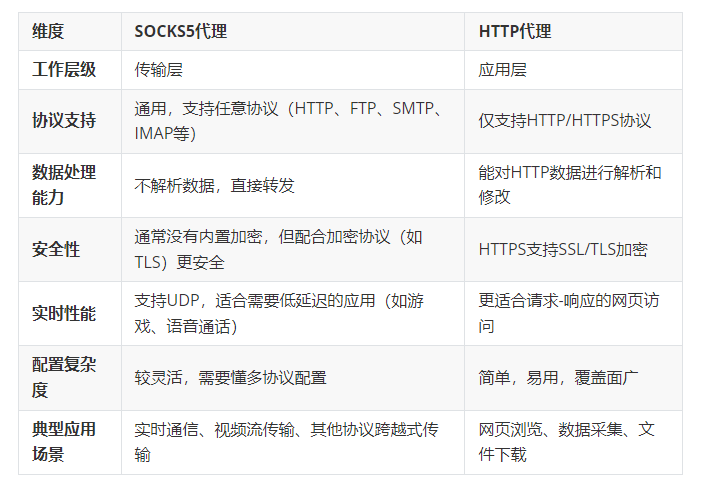The image size is (705, 488).
Task: Click the 典型应用场景 row label
Action: [x=64, y=442]
